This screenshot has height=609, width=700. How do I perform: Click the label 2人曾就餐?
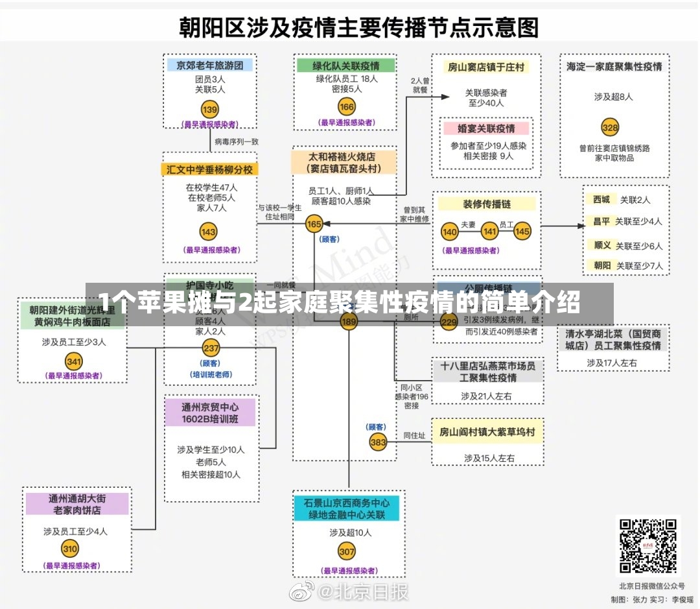tap(420, 85)
